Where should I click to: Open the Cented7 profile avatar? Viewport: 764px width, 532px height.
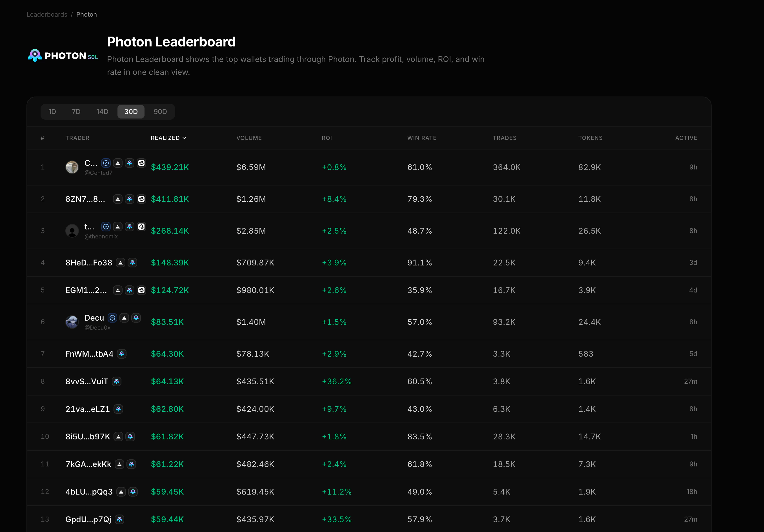pyautogui.click(x=72, y=167)
